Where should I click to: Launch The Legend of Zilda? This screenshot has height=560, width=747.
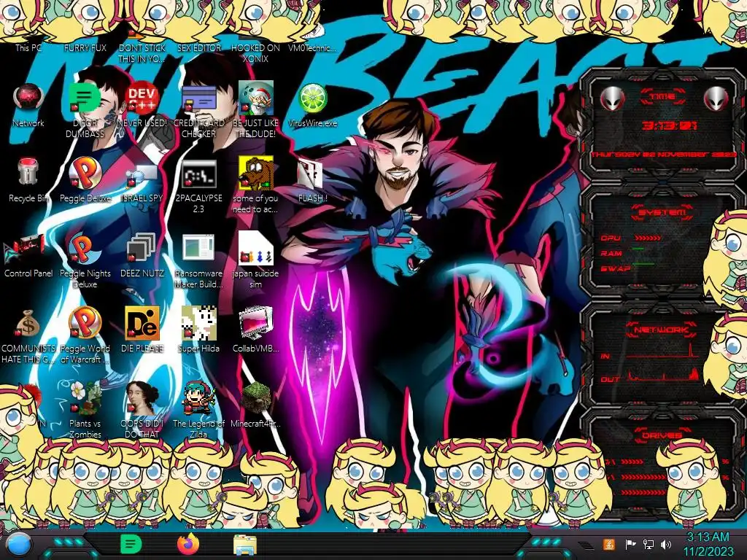[198, 398]
